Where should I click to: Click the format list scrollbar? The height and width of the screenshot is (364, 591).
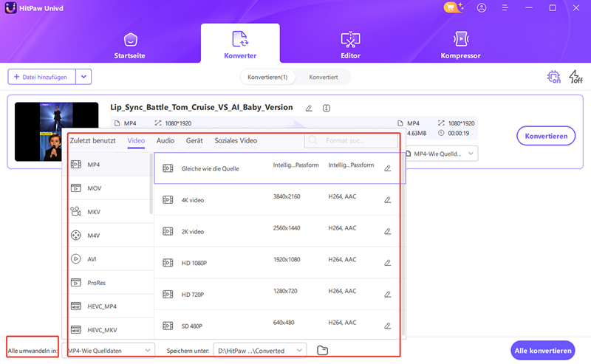tap(151, 183)
